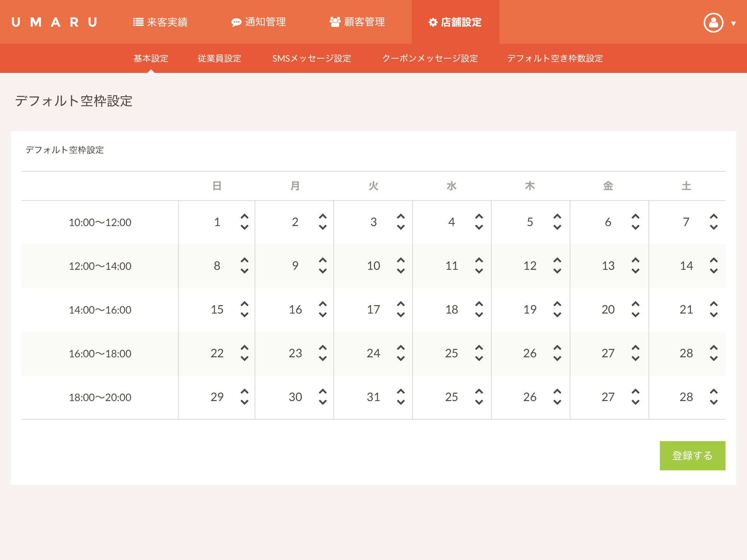Expand the account dropdown arrow
This screenshot has width=747, height=560.
(734, 24)
